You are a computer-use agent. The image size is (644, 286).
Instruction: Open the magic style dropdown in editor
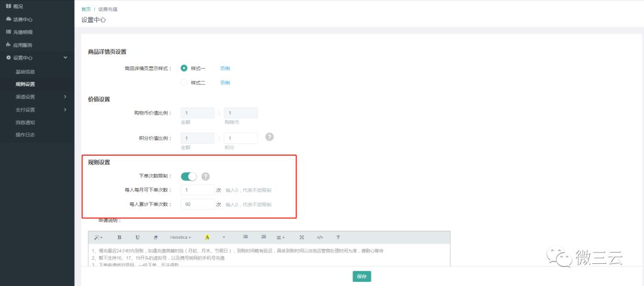[x=98, y=238]
